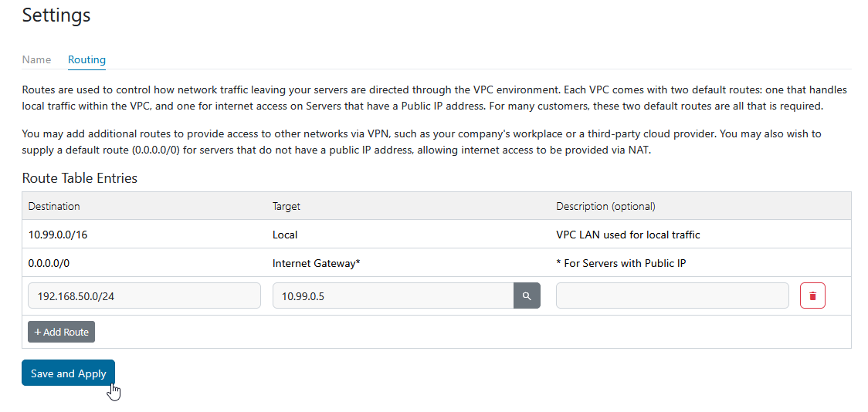868x412 pixels.
Task: Click the Settings page heading
Action: coord(56,15)
